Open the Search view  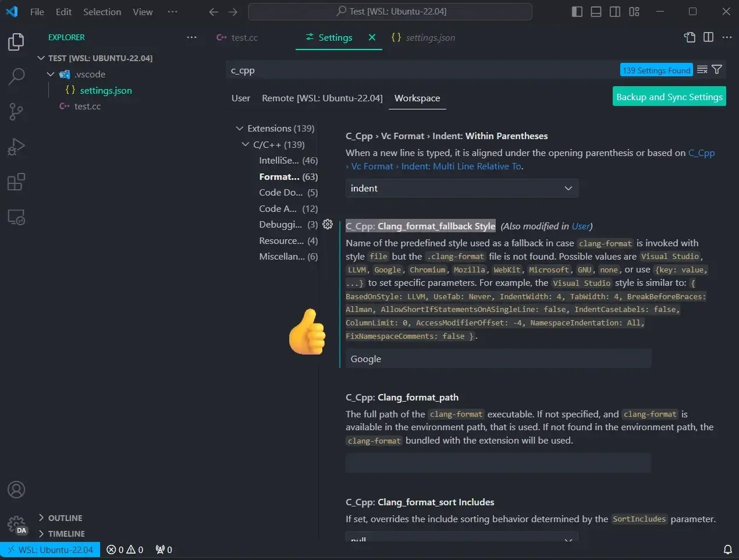(x=16, y=76)
